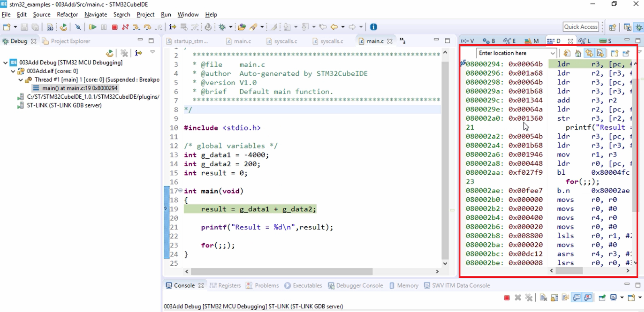Toggle Link with Active Debug Context
Screen dimensions: 644x312
pyautogui.click(x=589, y=53)
